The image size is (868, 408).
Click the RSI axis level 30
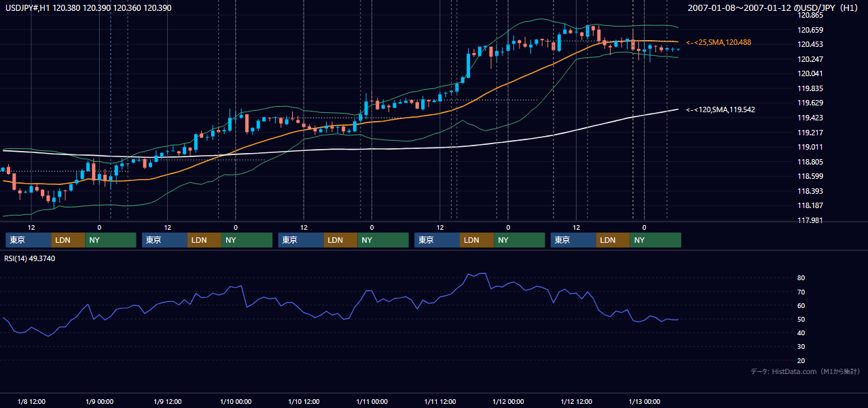tap(801, 347)
